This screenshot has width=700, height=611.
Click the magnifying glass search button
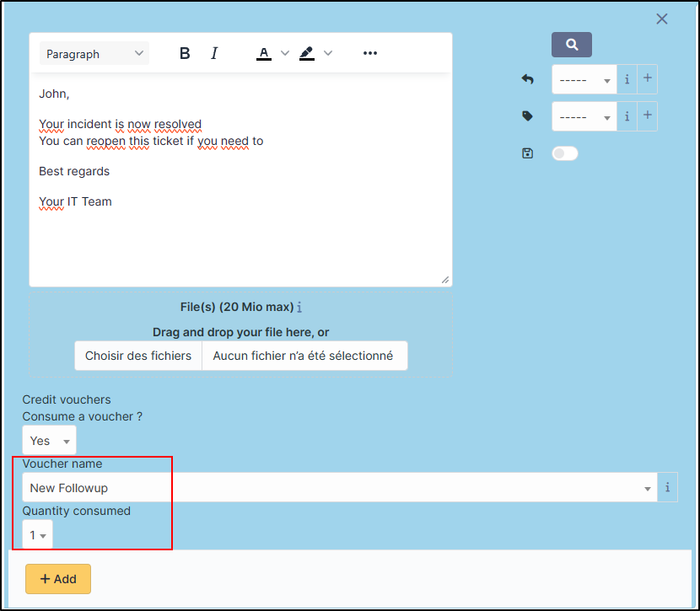(x=572, y=45)
